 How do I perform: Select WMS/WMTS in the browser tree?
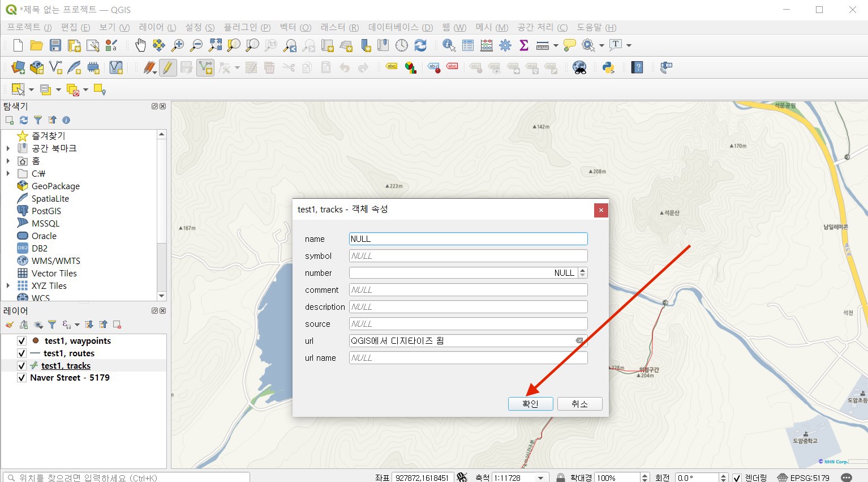[x=56, y=261]
